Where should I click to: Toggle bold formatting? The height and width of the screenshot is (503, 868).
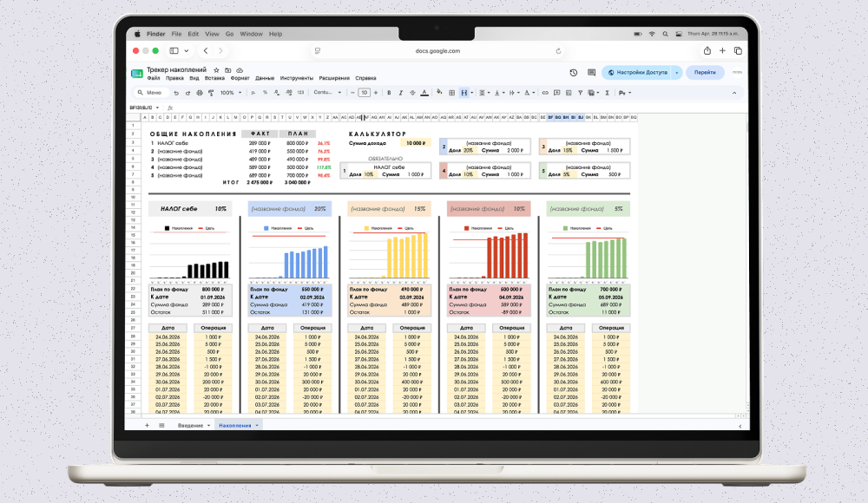pyautogui.click(x=389, y=93)
